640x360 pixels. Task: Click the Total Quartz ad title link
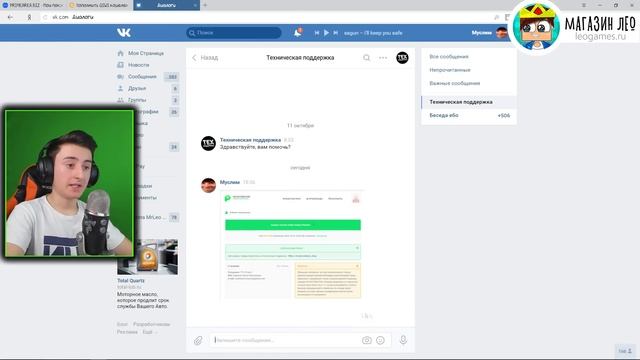[131, 281]
